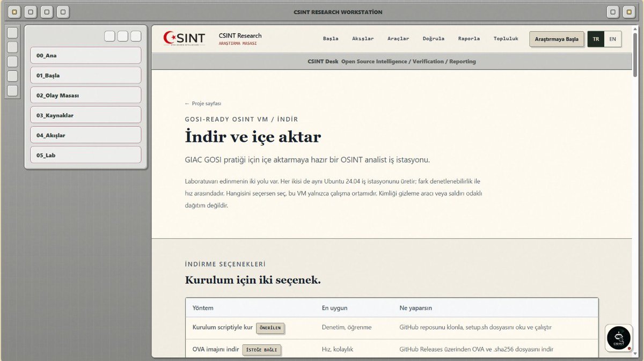Click the OVA imajını indir table cell
This screenshot has height=361, width=644.
pyautogui.click(x=216, y=349)
